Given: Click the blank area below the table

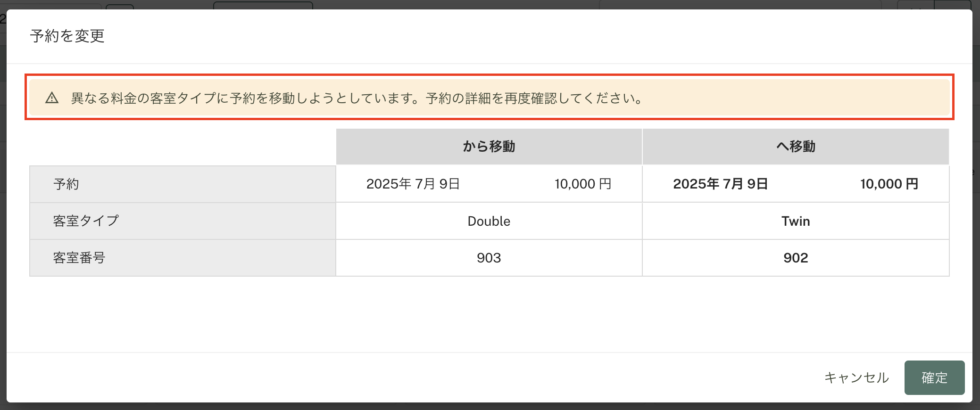Looking at the screenshot, I should pyautogui.click(x=489, y=314).
